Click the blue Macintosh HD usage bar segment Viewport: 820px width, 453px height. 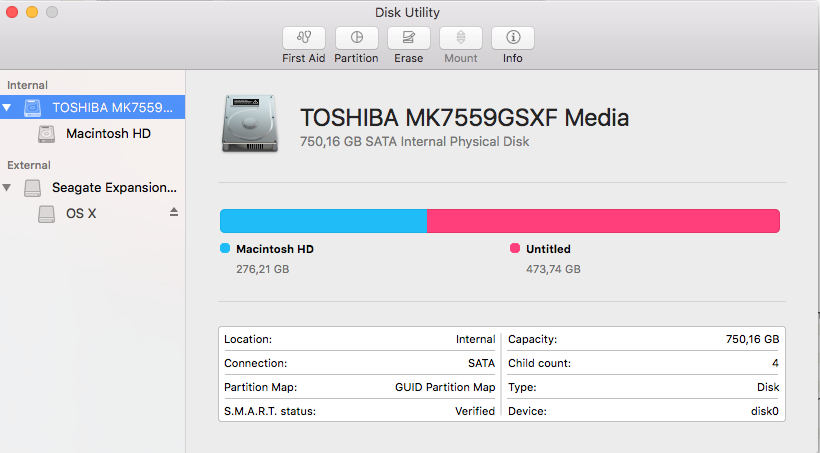[323, 221]
